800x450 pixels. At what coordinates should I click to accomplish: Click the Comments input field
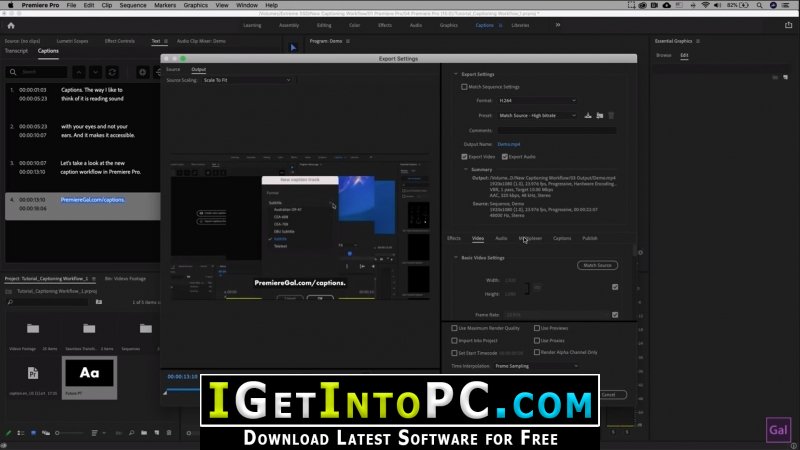pos(556,131)
